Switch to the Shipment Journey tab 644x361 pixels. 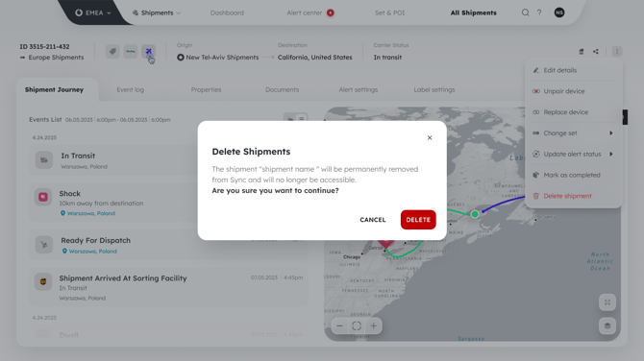[54, 89]
